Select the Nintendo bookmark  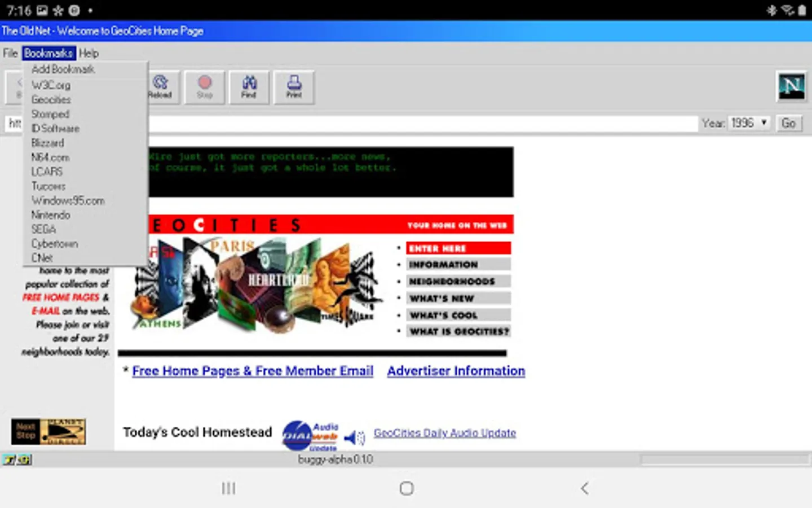pyautogui.click(x=85, y=214)
